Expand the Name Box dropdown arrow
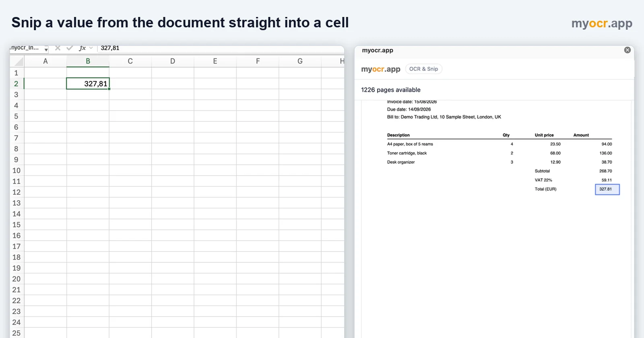 [x=46, y=49]
